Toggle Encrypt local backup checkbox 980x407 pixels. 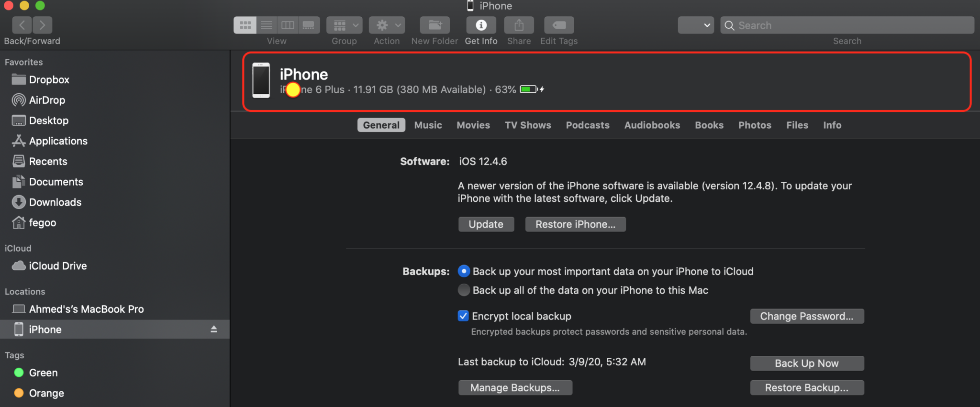click(x=463, y=316)
